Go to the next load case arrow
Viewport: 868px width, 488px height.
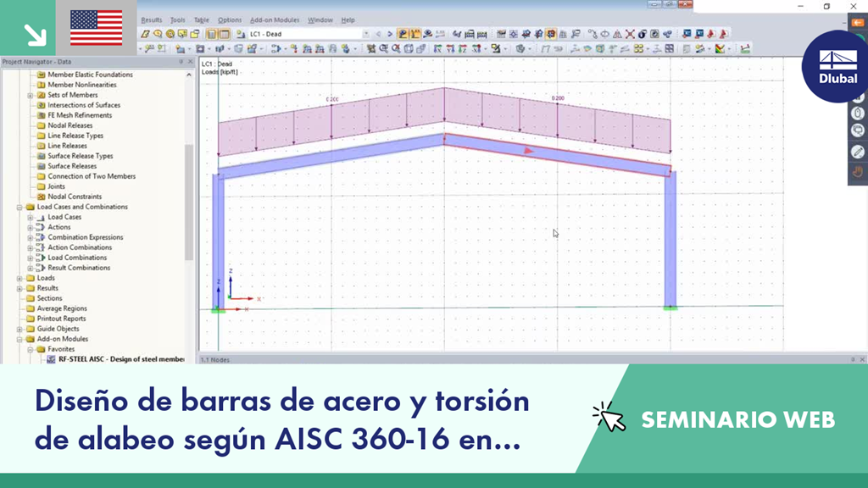point(389,34)
